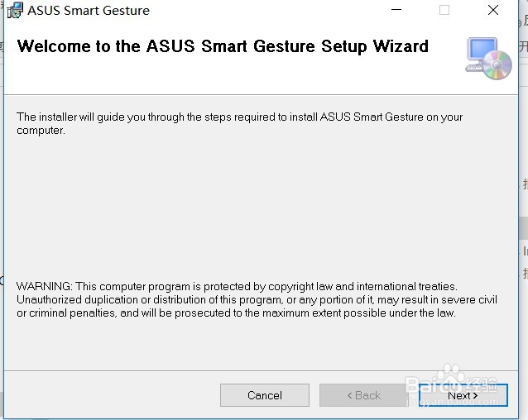
Task: Click the blue monitor in the setup graphic
Action: pos(482,50)
